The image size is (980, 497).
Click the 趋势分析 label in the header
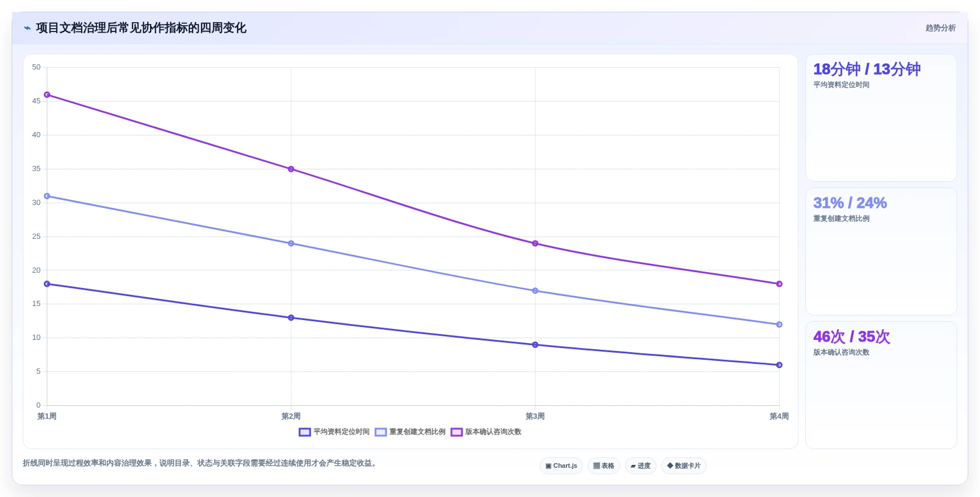point(940,28)
